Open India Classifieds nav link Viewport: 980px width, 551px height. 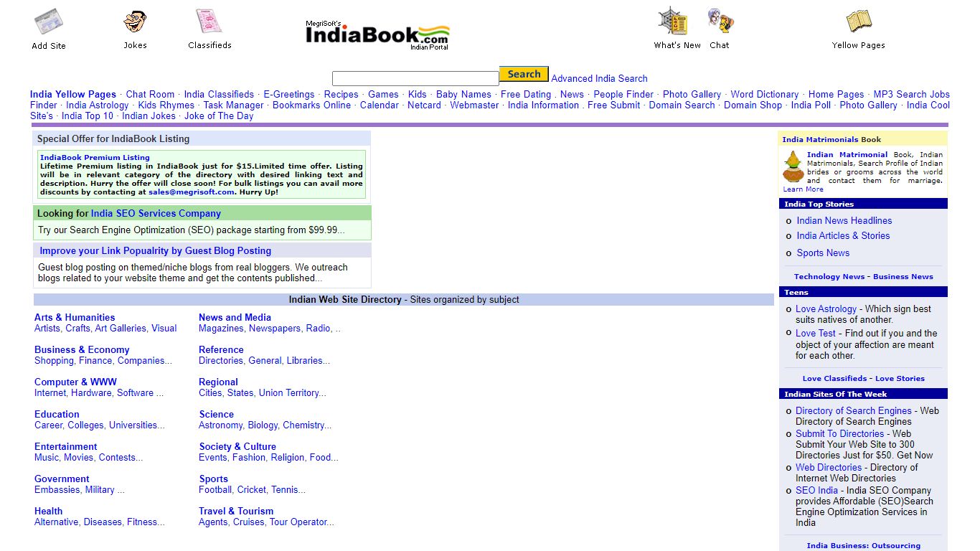tap(219, 94)
